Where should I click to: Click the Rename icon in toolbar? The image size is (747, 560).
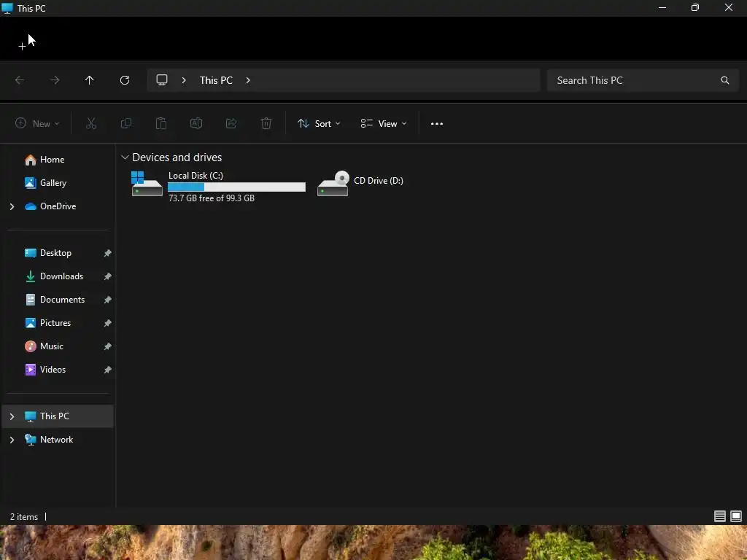click(x=196, y=124)
